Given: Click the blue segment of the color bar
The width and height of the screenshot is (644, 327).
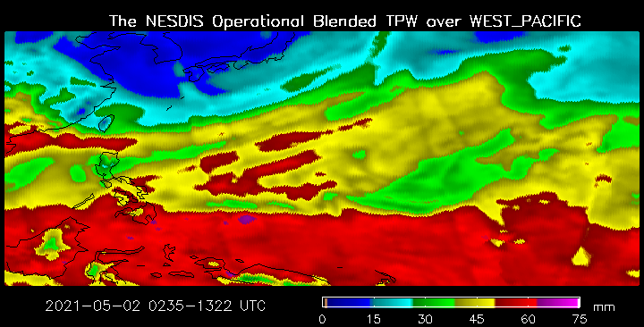Looking at the screenshot, I should pos(349,303).
